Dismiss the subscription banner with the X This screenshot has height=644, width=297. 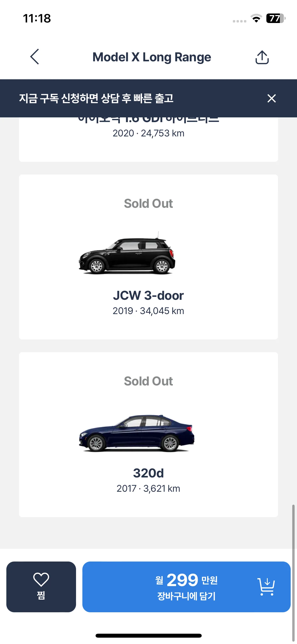point(271,98)
